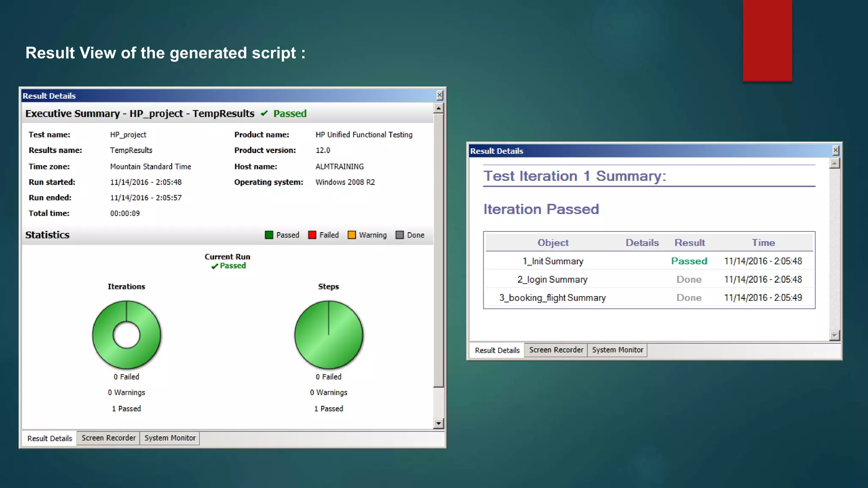The height and width of the screenshot is (488, 868).
Task: Select Result Details tab in Test Iteration window
Action: [x=497, y=350]
